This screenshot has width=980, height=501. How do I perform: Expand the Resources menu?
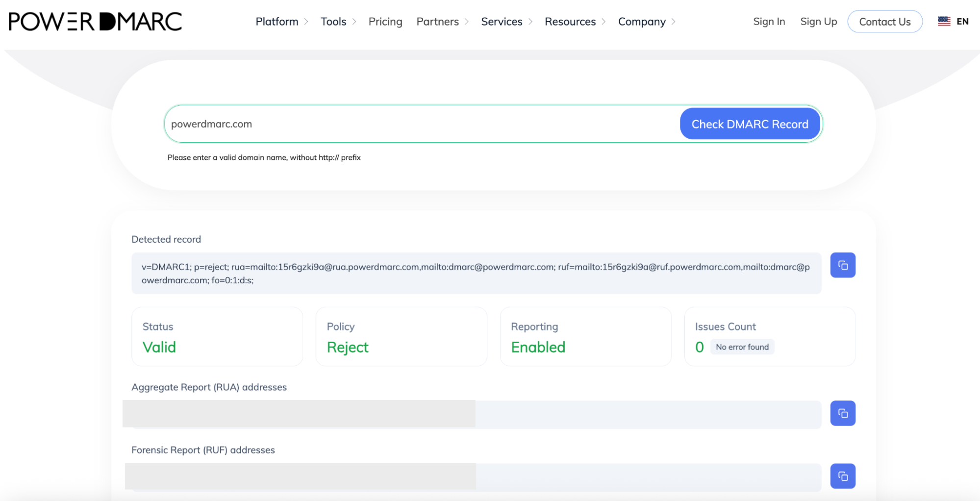(x=576, y=22)
